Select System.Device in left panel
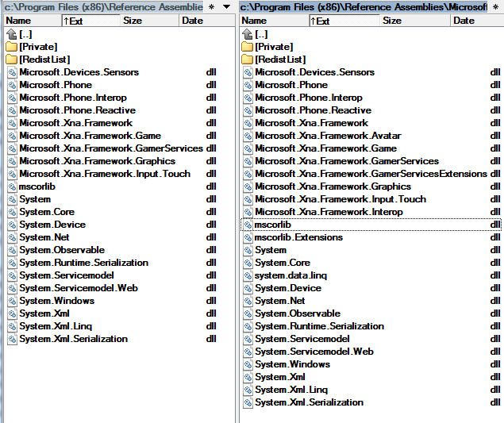The height and width of the screenshot is (423, 504). coord(52,225)
